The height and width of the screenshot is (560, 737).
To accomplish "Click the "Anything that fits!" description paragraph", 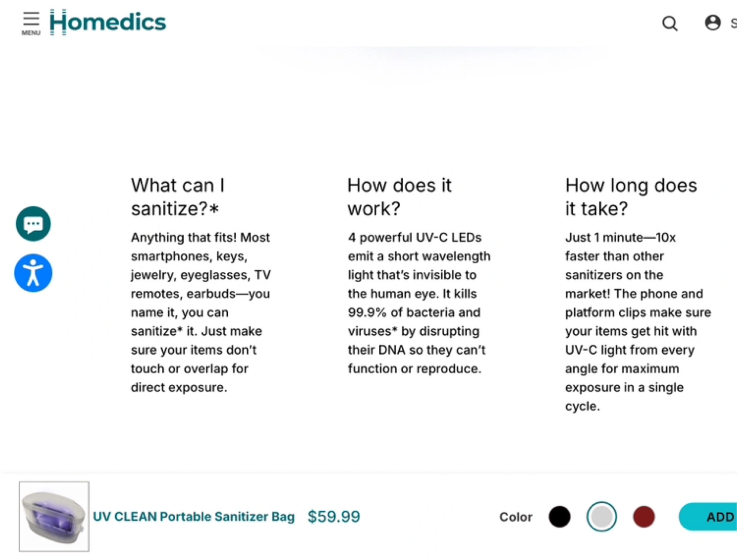I will point(200,312).
